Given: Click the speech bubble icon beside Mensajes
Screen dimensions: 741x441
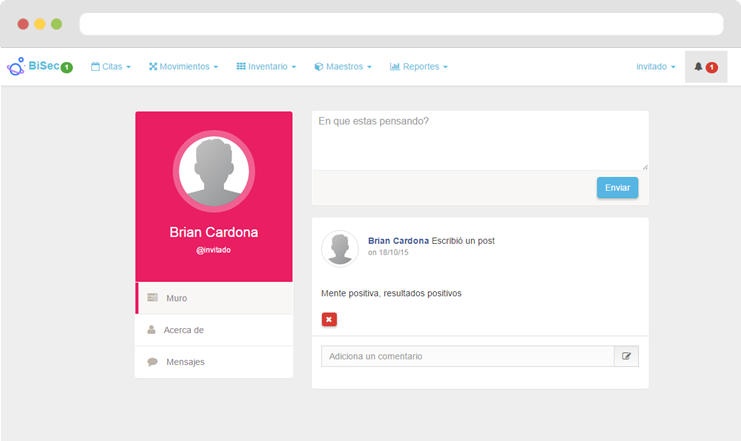Looking at the screenshot, I should [x=152, y=362].
